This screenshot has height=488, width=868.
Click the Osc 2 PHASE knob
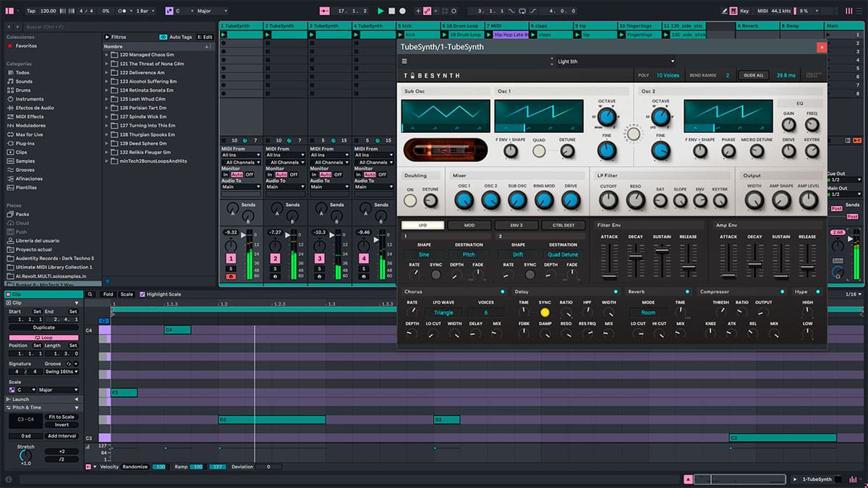(728, 151)
